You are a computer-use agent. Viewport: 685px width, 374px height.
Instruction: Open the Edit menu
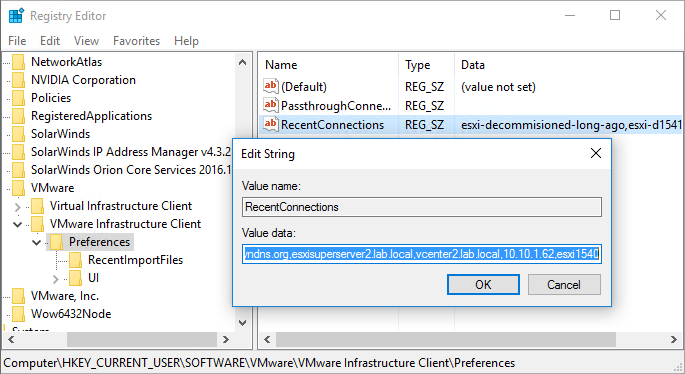click(x=50, y=41)
